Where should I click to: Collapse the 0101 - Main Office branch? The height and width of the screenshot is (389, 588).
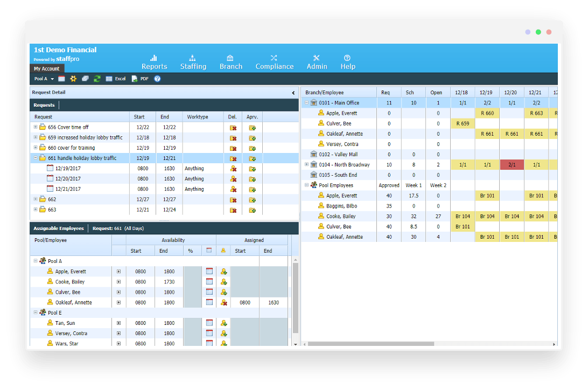pyautogui.click(x=307, y=102)
